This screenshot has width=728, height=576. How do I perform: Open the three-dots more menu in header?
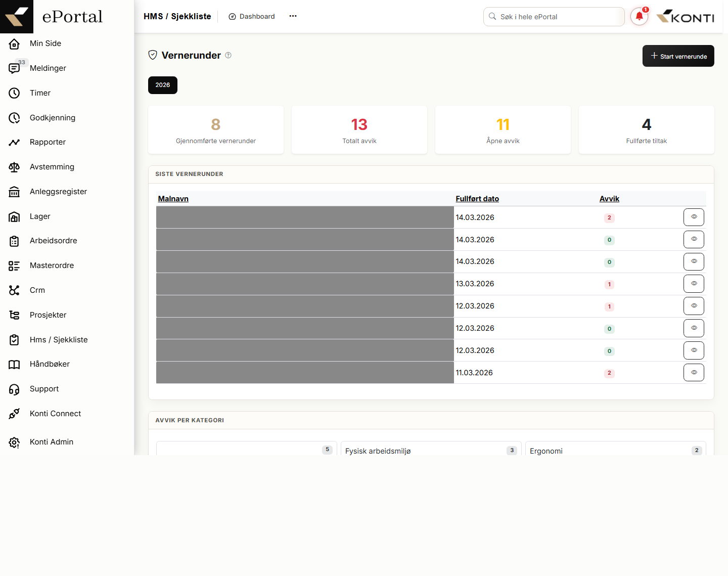[x=293, y=16]
